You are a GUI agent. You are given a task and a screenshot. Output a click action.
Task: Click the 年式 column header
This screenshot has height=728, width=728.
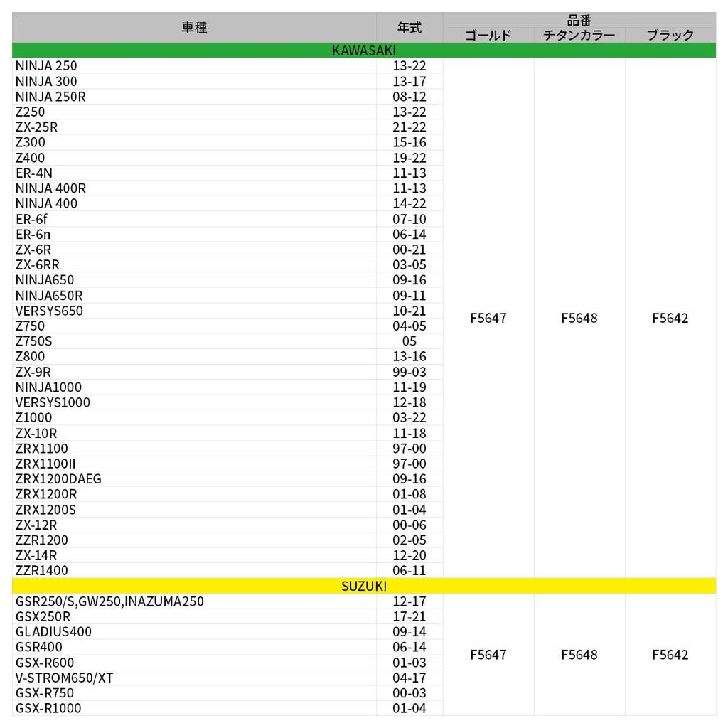pyautogui.click(x=409, y=28)
